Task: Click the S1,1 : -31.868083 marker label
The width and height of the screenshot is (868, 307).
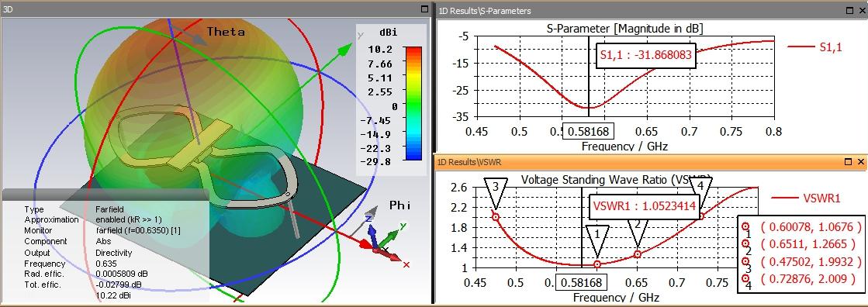Action: [x=645, y=55]
